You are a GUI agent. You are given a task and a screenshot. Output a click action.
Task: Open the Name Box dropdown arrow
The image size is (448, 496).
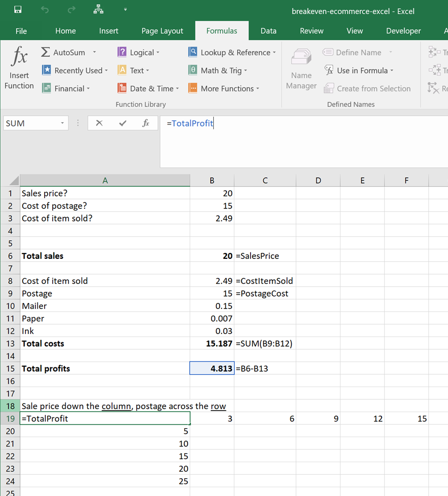62,123
